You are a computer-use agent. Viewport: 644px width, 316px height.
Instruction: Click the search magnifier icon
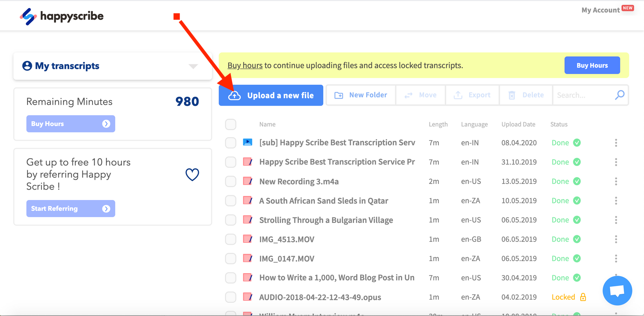pyautogui.click(x=620, y=95)
